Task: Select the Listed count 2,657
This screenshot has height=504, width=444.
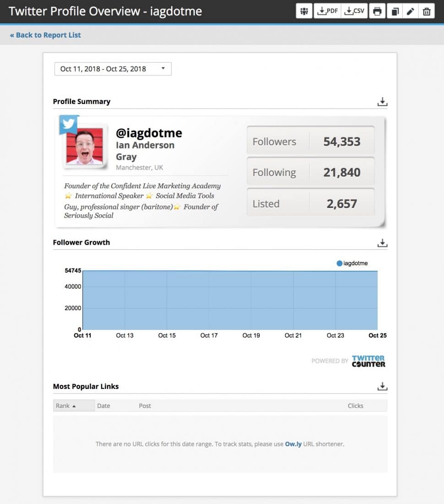Action: point(341,203)
